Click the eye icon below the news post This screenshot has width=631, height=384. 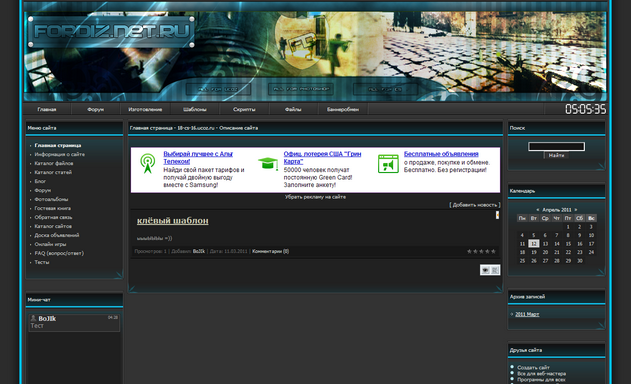point(485,270)
